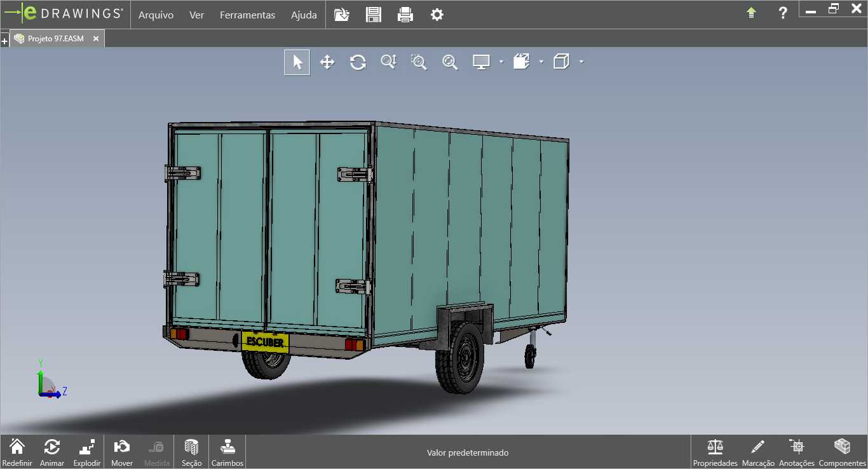Click the left tail light on the trailer
The image size is (868, 469).
pyautogui.click(x=179, y=334)
